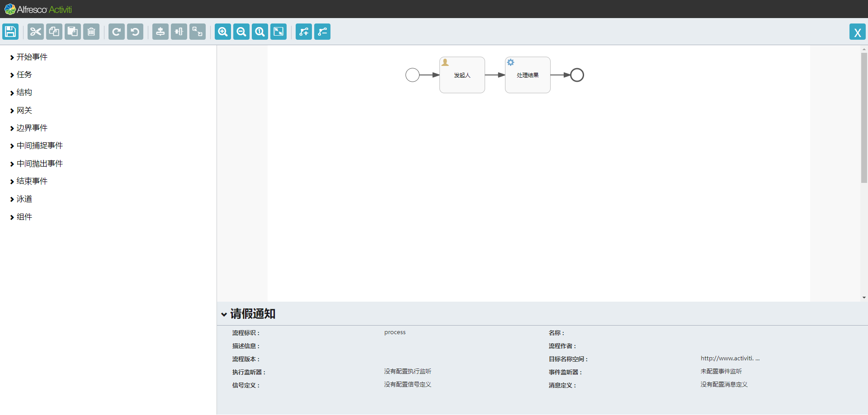Zoom out of the canvas

pyautogui.click(x=241, y=32)
